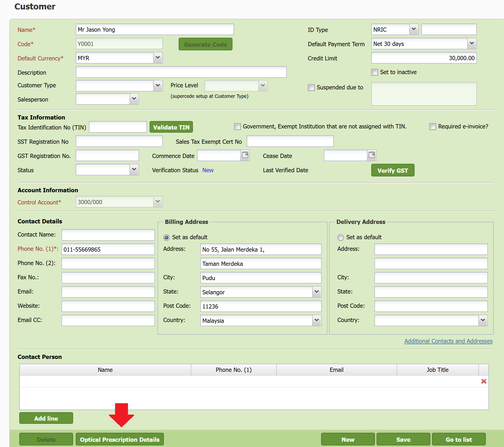Check the Required e-invoice box

click(x=432, y=127)
